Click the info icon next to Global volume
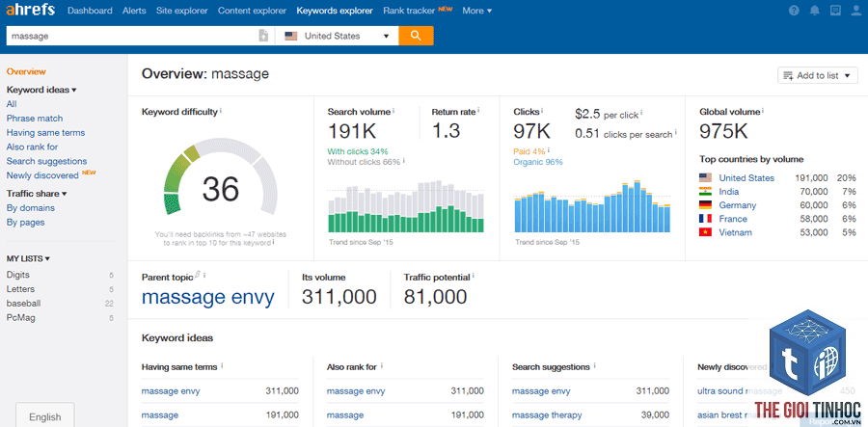Image resolution: width=868 pixels, height=427 pixels. point(764,111)
